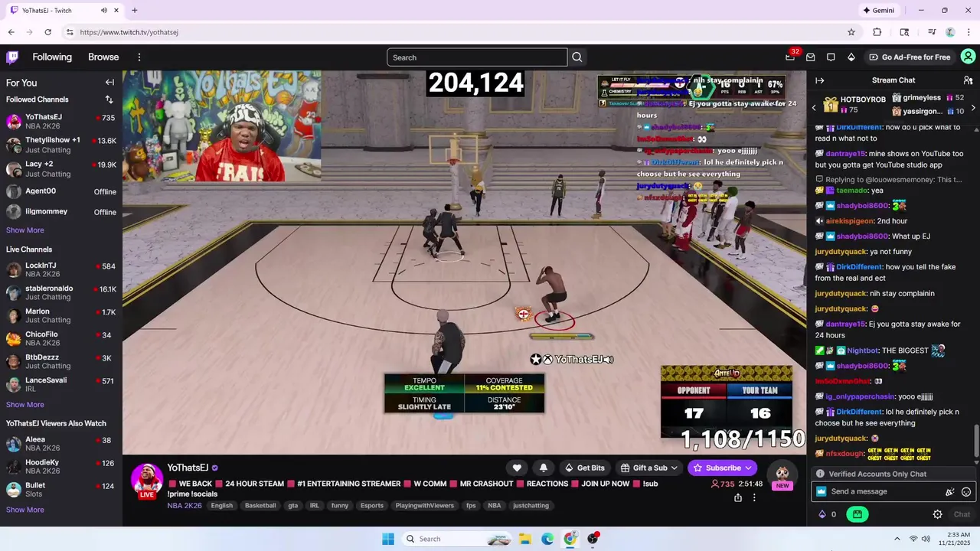
Task: Open the chat community users icon
Action: click(x=968, y=80)
